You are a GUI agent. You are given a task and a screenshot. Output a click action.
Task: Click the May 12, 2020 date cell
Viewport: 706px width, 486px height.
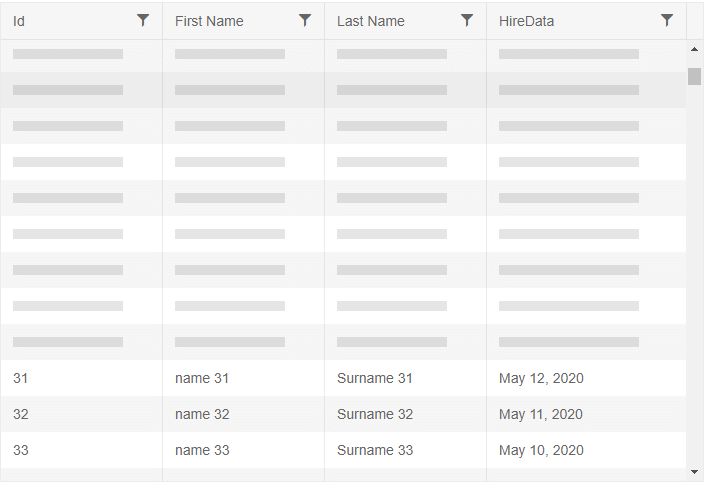[x=541, y=378]
